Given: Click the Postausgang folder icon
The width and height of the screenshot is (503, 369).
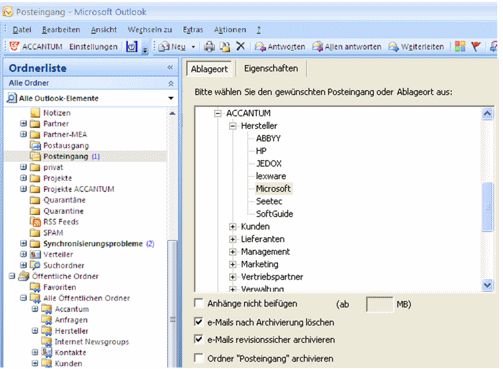Looking at the screenshot, I should coord(35,145).
